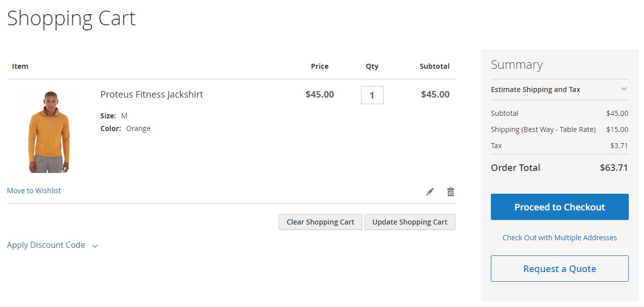Edit the Proteus Fitness Jackshirt item (pencil icon)
644x307 pixels.
coord(430,192)
